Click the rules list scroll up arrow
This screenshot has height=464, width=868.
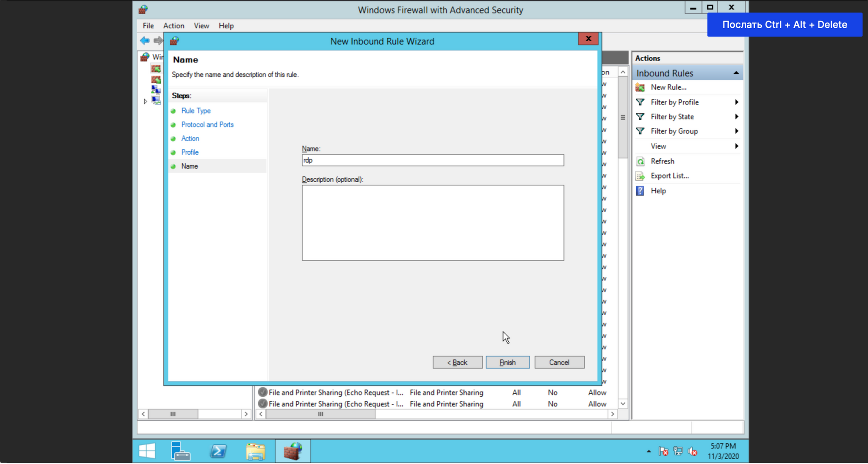(623, 72)
